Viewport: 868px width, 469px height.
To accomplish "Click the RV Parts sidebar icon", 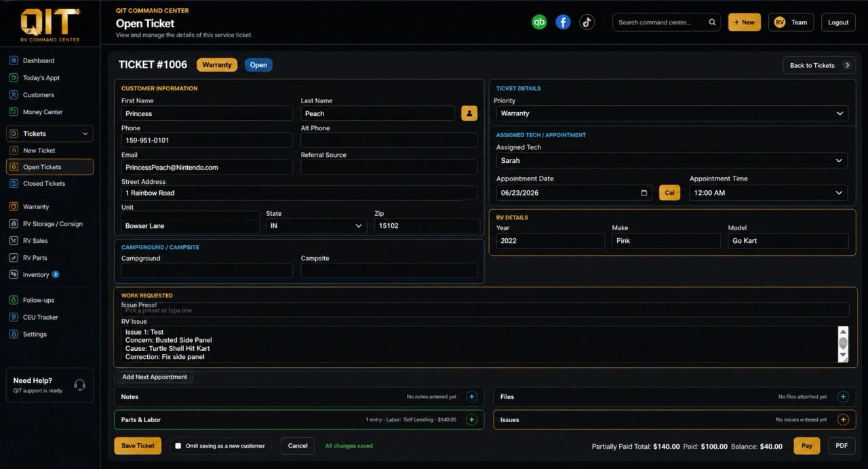I will point(14,258).
